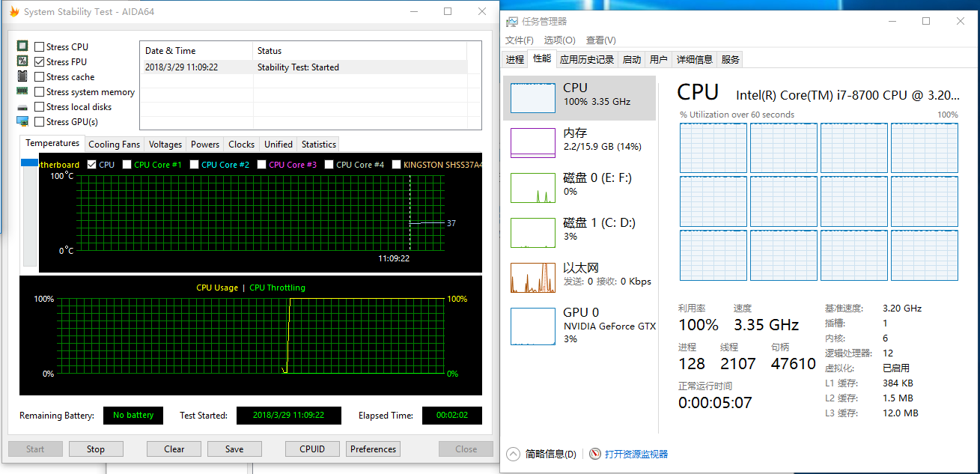Switch to the Cooling Fans tab
The height and width of the screenshot is (474, 980).
(x=114, y=144)
